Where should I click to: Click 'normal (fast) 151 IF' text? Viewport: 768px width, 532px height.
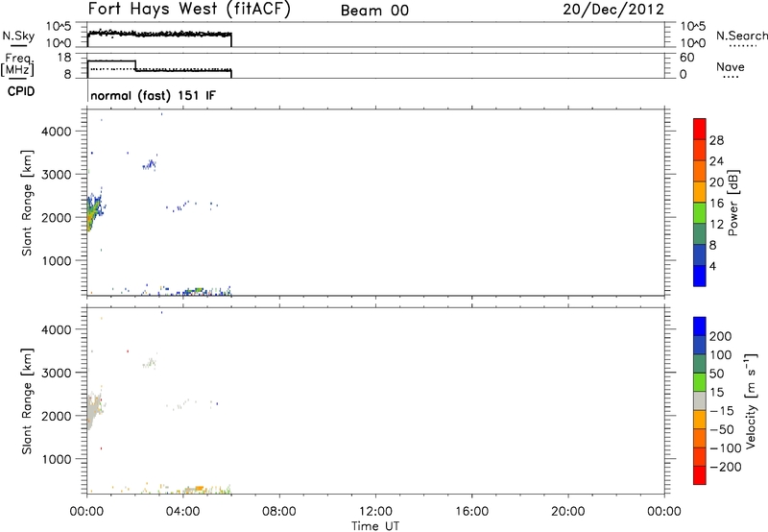[x=153, y=95]
